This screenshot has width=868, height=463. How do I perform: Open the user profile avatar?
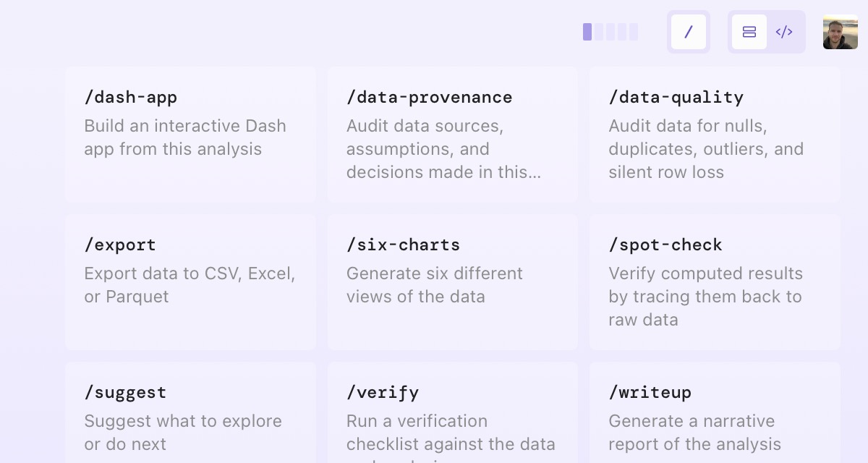pyautogui.click(x=841, y=32)
